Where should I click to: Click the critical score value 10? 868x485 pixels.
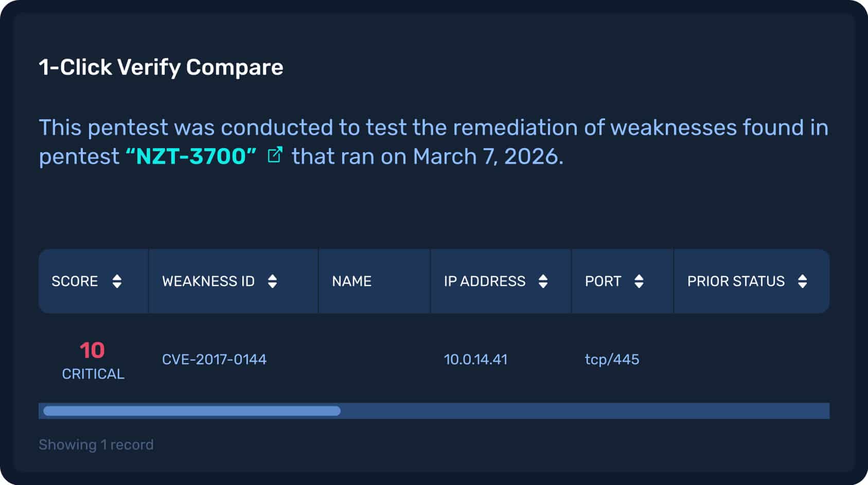click(x=92, y=351)
